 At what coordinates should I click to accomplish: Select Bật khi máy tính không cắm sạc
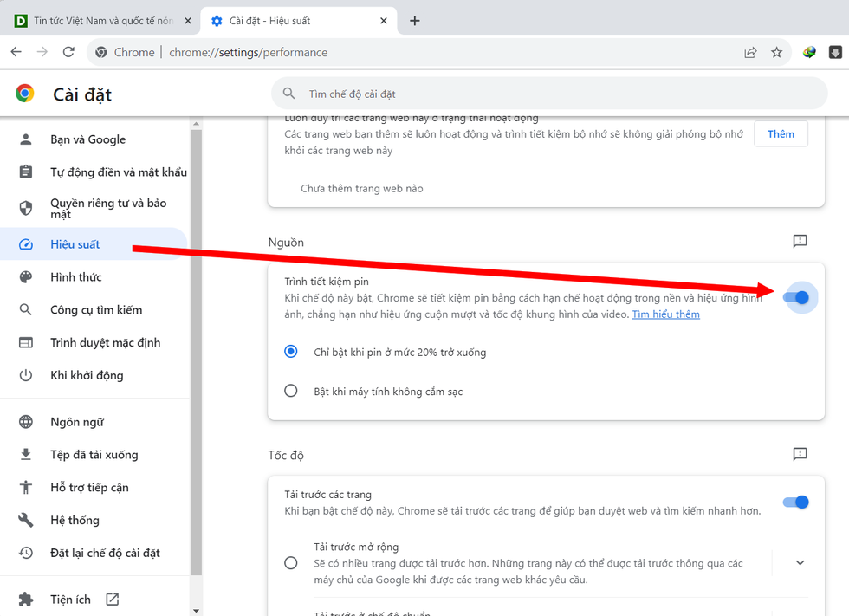coord(290,390)
